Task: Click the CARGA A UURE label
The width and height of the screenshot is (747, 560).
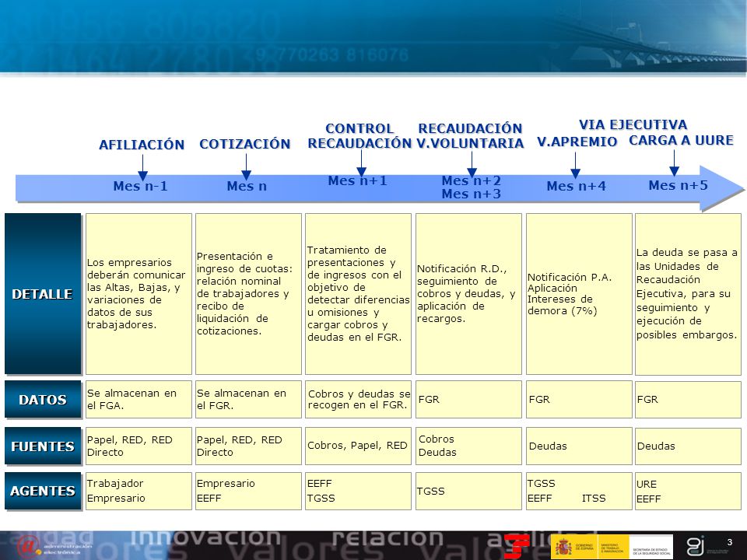Action: (682, 141)
